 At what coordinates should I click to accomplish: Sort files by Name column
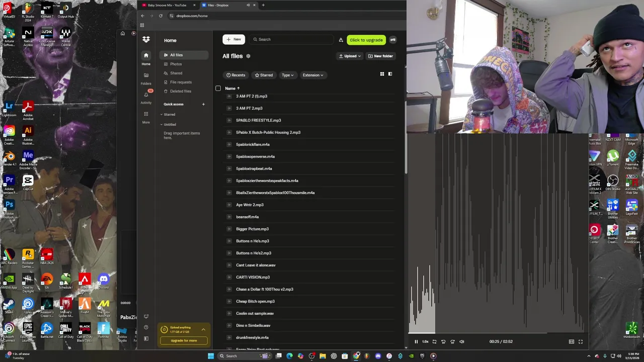pyautogui.click(x=232, y=88)
